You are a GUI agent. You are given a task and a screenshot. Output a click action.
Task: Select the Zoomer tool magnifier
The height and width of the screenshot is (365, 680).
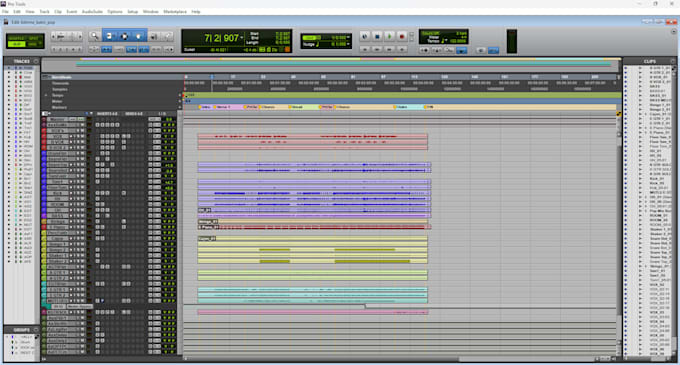pyautogui.click(x=94, y=36)
